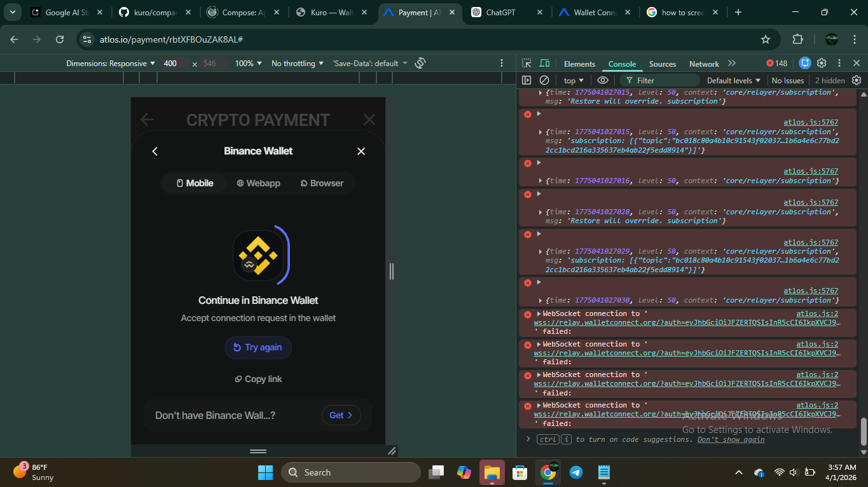Click the live expression eye icon
The height and width of the screenshot is (487, 868).
pos(603,80)
